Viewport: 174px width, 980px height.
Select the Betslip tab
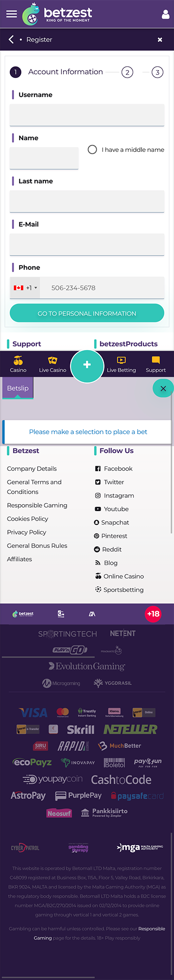[18, 389]
